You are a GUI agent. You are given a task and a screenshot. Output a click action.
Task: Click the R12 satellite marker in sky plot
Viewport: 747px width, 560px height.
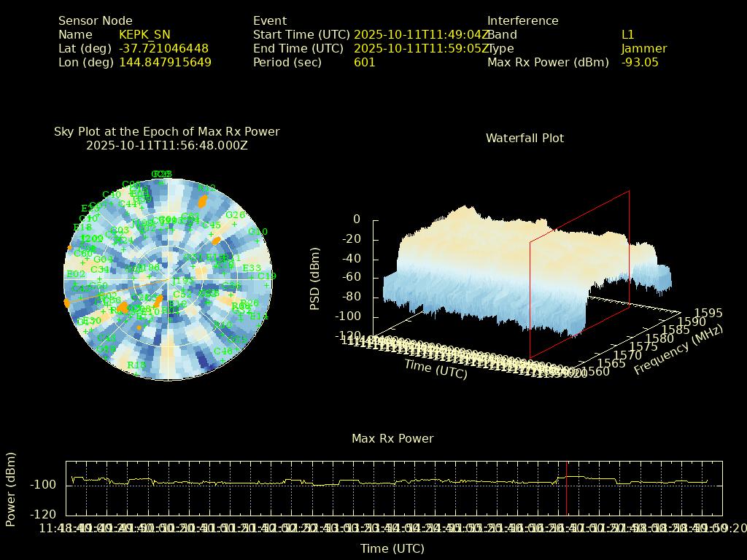pos(206,188)
